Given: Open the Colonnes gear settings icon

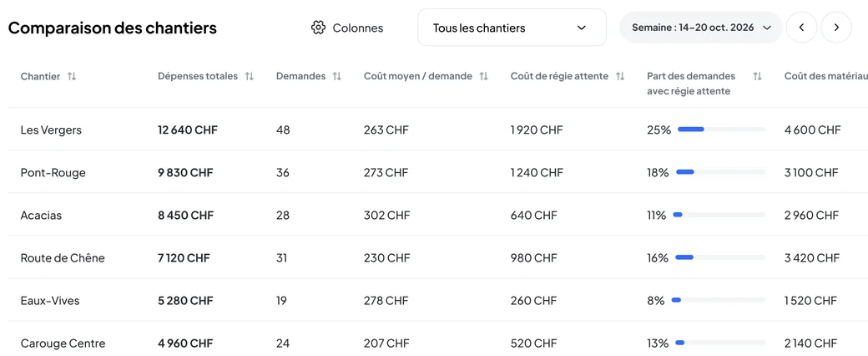Looking at the screenshot, I should pyautogui.click(x=318, y=28).
